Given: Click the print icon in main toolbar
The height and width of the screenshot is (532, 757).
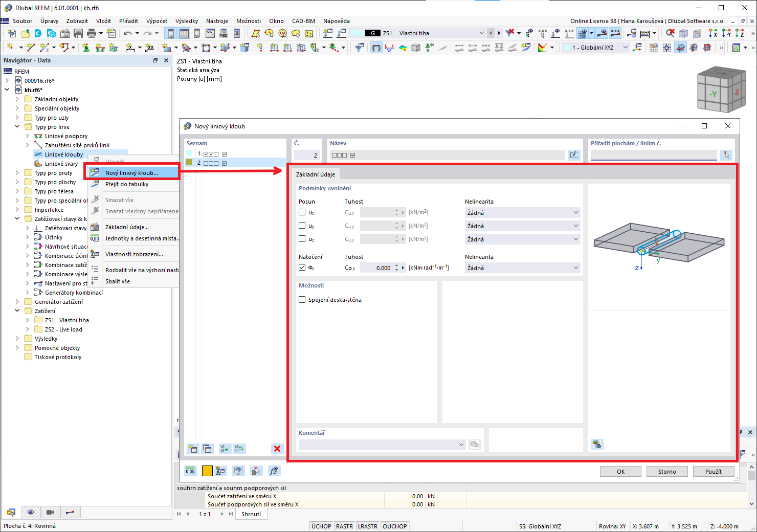Looking at the screenshot, I should click(92, 33).
